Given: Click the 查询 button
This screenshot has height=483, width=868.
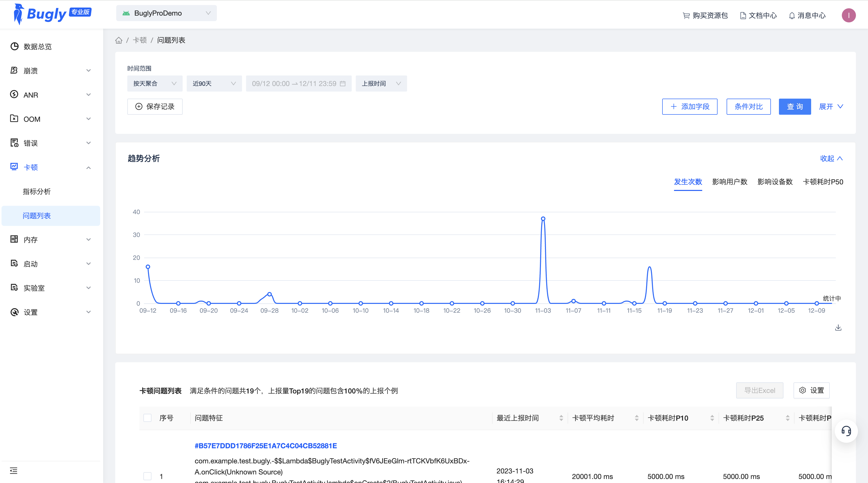Looking at the screenshot, I should [795, 106].
